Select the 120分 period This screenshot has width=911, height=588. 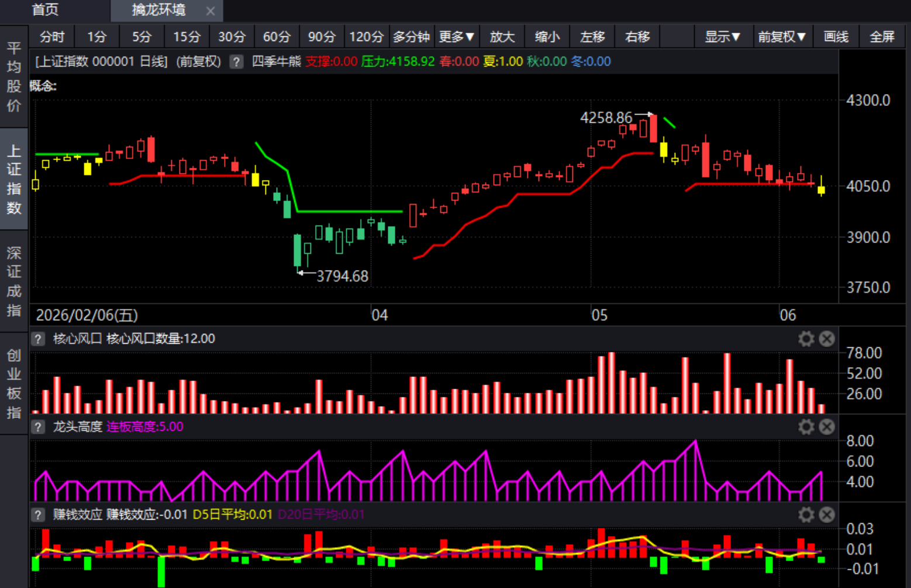(367, 37)
